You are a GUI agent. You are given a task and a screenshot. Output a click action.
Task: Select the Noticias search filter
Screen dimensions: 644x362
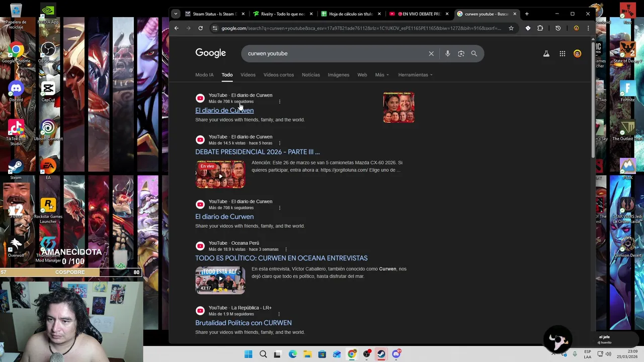point(311,75)
